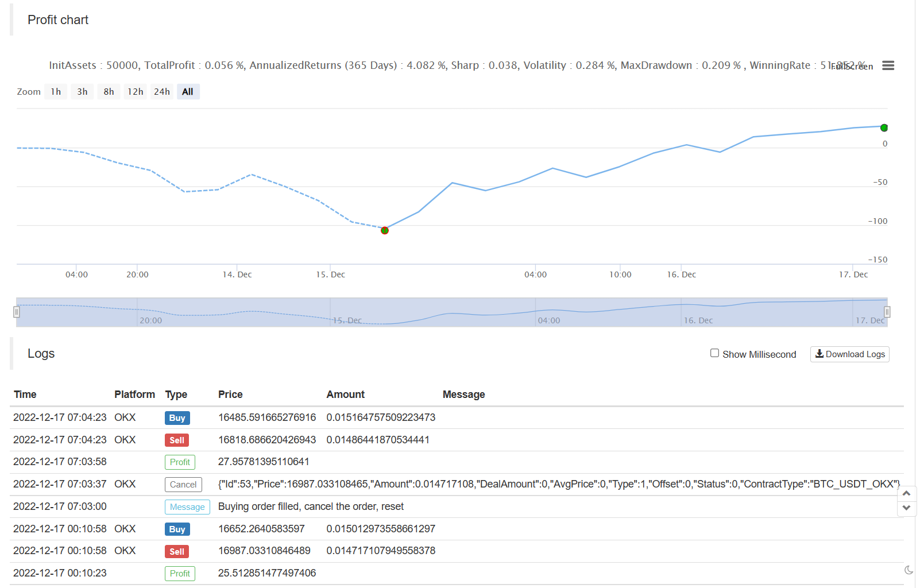Click timestamp 2022-12-17 07:03:37
The image size is (924, 588).
[60, 484]
